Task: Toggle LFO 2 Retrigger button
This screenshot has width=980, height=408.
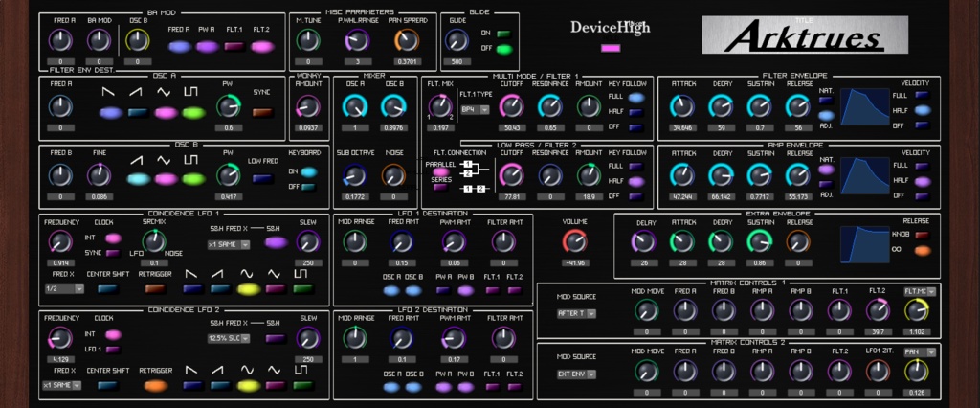Action: 155,385
